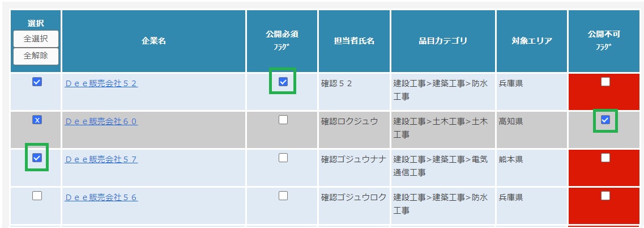This screenshot has width=644, height=228.
Task: Uncheck the 選択 checkbox for Ｄｅｅ販売会社５２
Action: tap(37, 82)
